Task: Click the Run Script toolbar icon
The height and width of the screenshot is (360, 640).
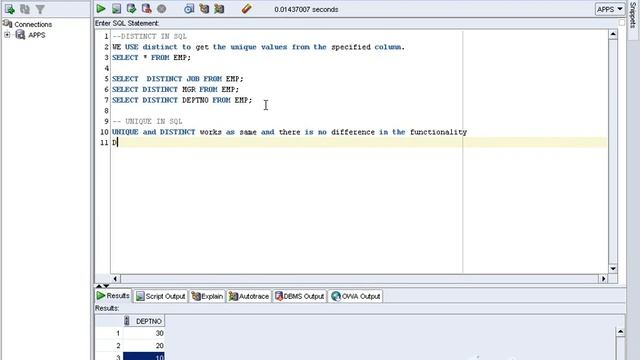Action: (x=116, y=9)
